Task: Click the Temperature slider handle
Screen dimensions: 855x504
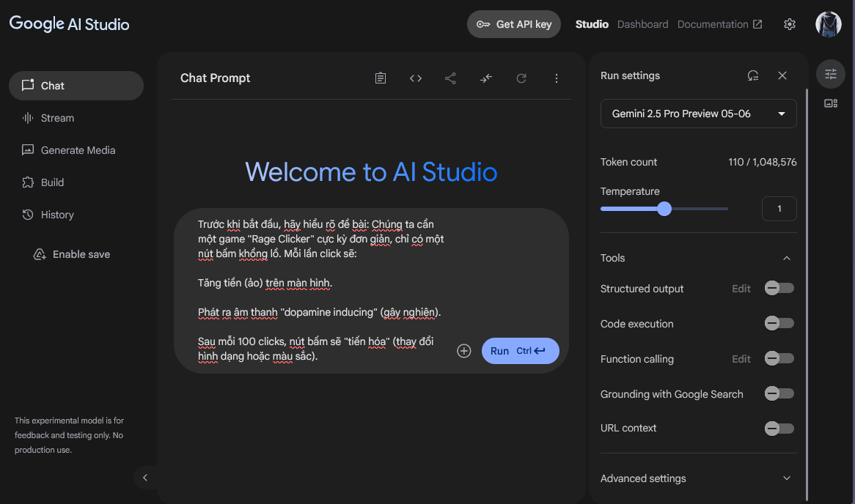Action: click(x=664, y=209)
